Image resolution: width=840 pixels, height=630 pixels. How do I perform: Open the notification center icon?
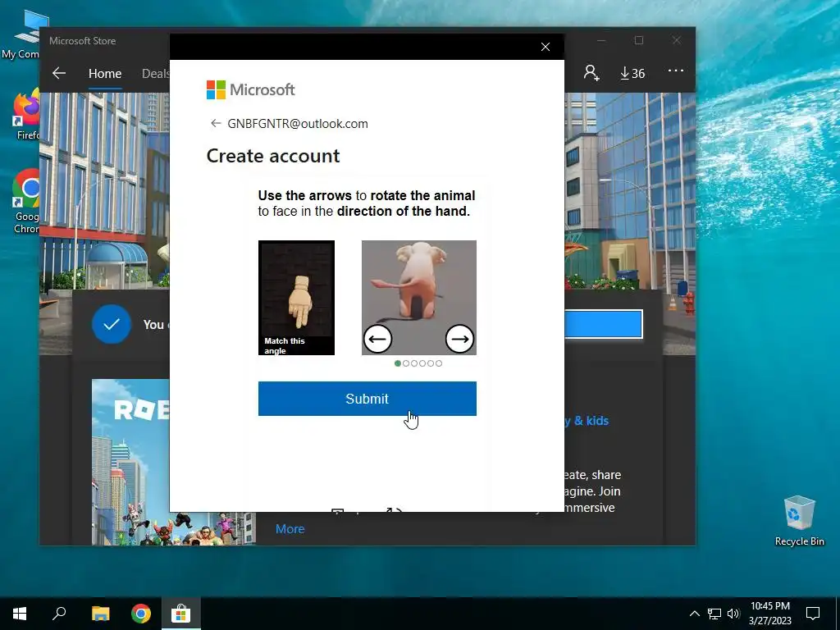click(x=813, y=614)
